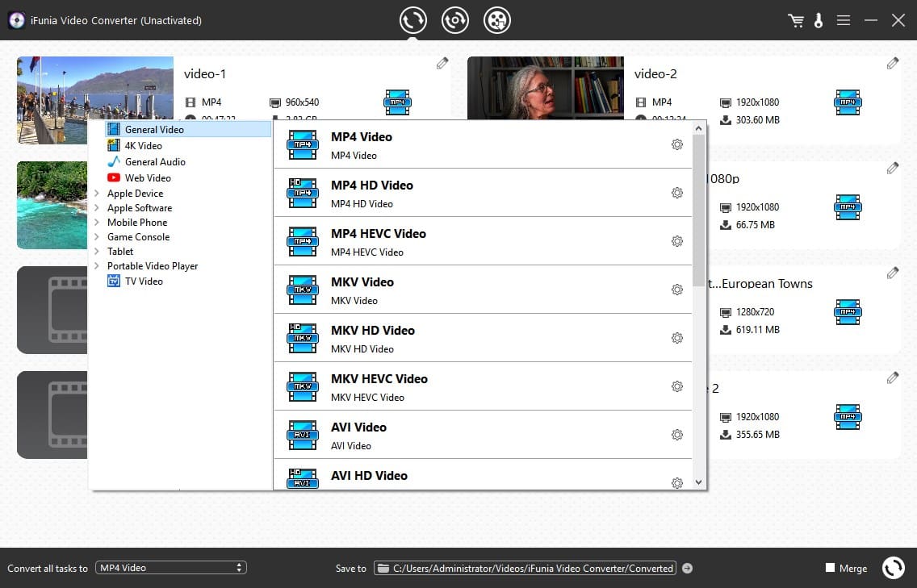917x588 pixels.
Task: Open the 'Convert all tasks to' dropdown
Action: 170,568
